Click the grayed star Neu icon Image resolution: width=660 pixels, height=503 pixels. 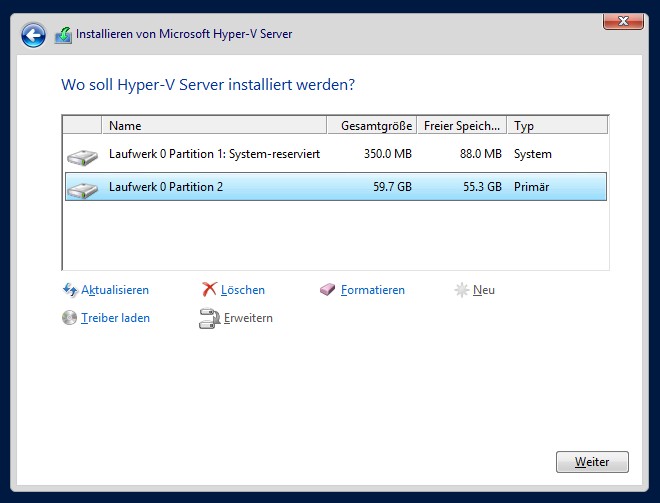461,290
